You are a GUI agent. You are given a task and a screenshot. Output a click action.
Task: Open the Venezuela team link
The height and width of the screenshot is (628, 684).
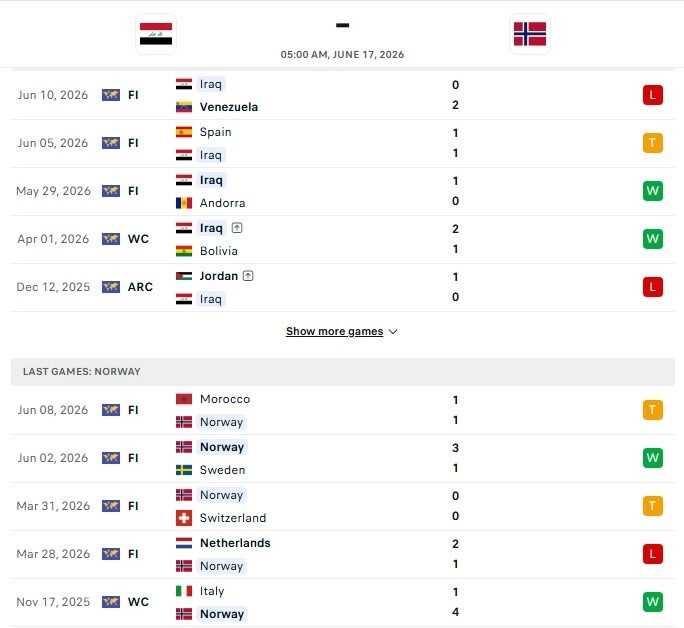click(229, 107)
